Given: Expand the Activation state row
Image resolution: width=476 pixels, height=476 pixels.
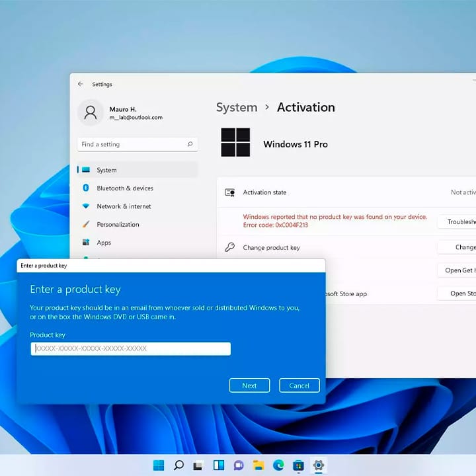Looking at the screenshot, I should 344,192.
